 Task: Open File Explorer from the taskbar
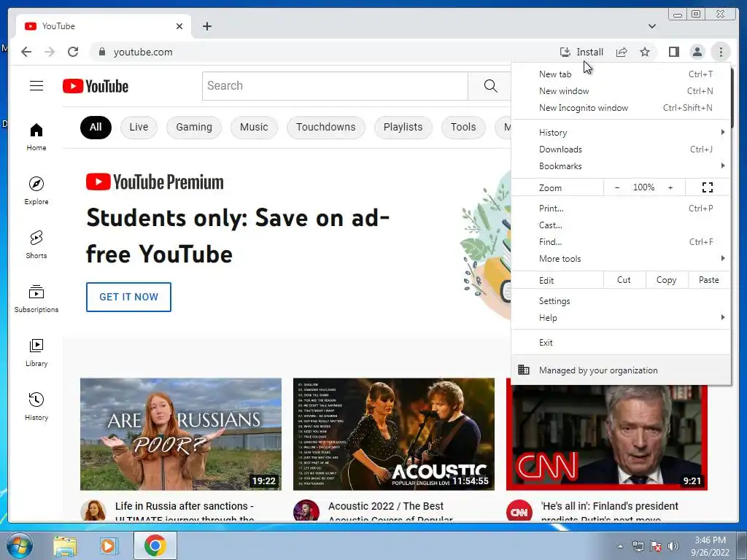65,546
